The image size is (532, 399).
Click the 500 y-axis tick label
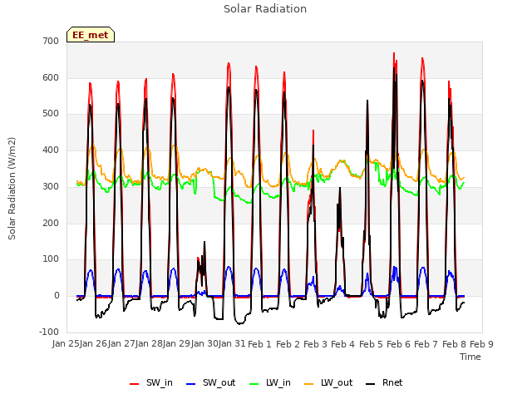(51, 114)
